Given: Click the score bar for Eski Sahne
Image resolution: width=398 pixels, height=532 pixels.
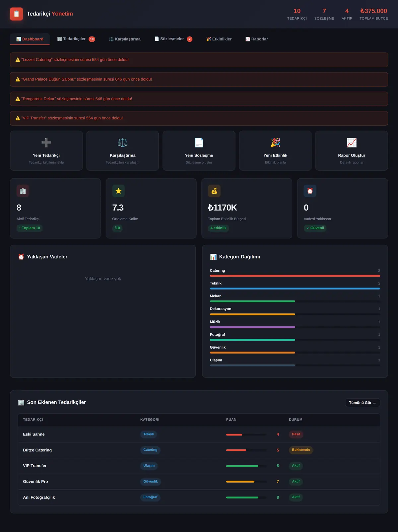Looking at the screenshot, I should (x=246, y=434).
